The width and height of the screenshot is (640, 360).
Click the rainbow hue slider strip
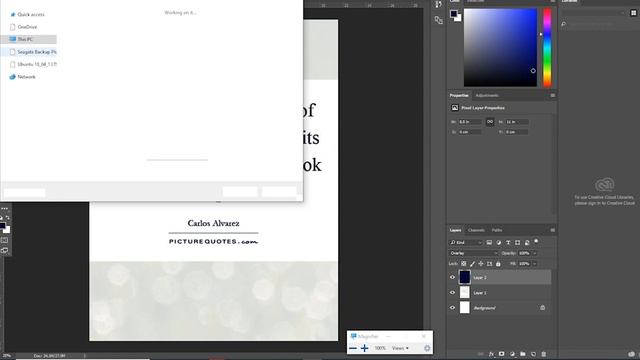(x=547, y=47)
